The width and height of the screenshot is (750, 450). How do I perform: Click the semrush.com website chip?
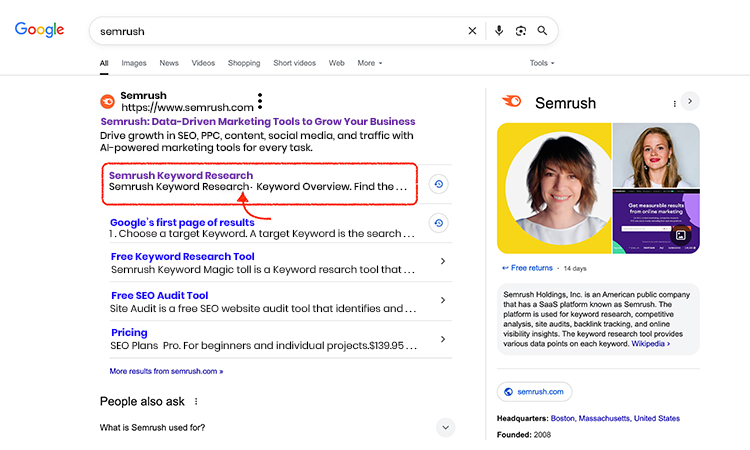(534, 392)
